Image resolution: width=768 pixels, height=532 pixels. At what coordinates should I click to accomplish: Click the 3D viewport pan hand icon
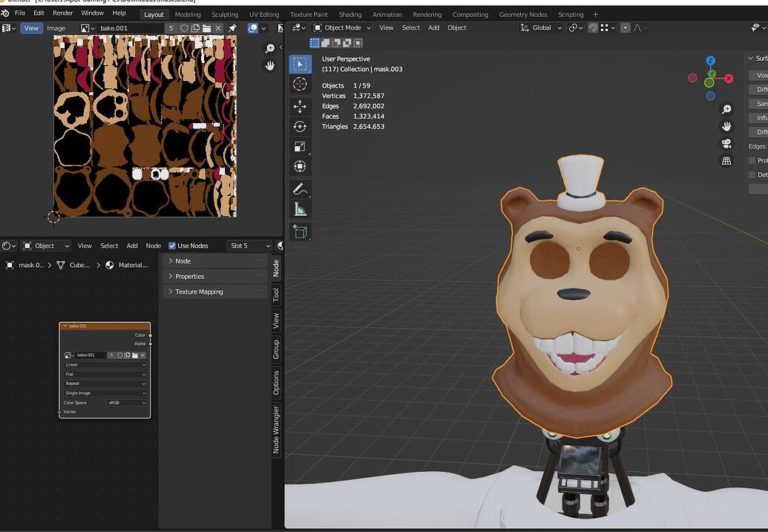point(726,126)
